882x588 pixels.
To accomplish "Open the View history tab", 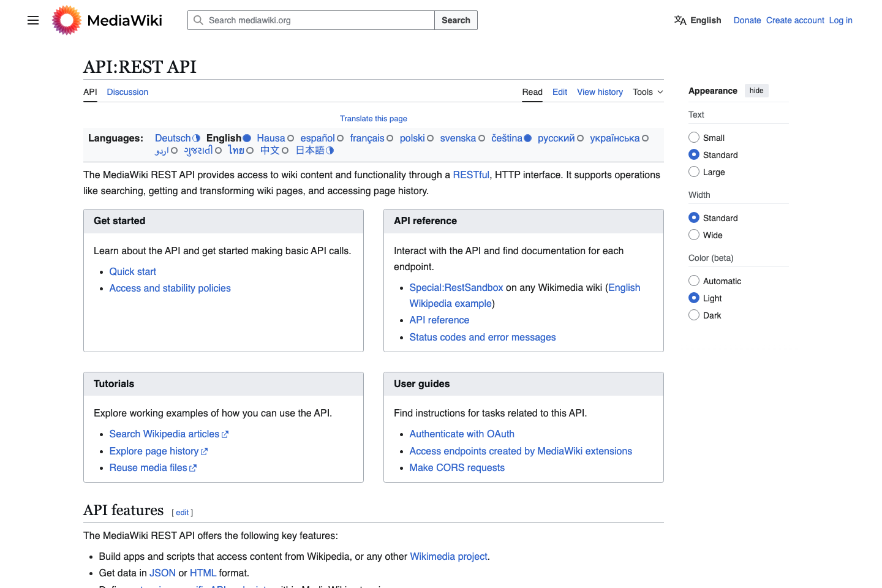I will coord(600,92).
